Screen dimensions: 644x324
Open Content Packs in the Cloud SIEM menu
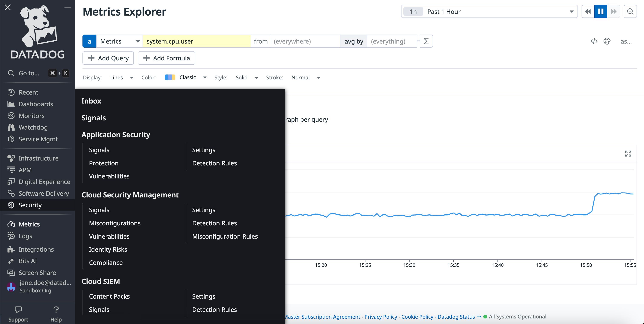(x=109, y=296)
